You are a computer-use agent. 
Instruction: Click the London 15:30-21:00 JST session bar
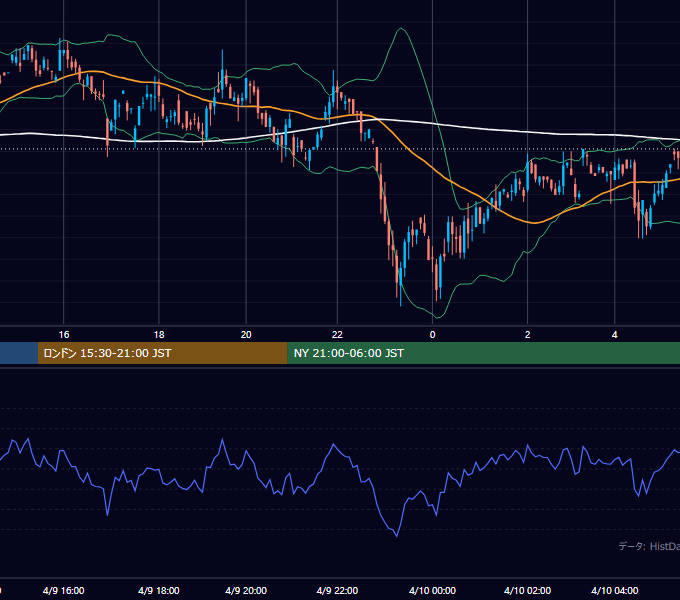[163, 353]
